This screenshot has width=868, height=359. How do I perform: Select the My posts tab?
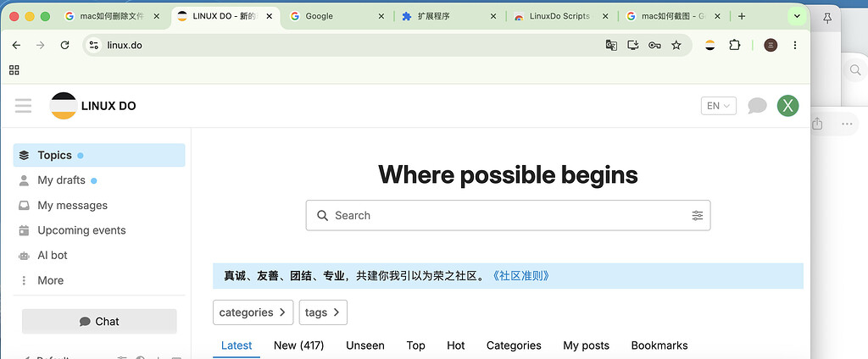(x=587, y=345)
